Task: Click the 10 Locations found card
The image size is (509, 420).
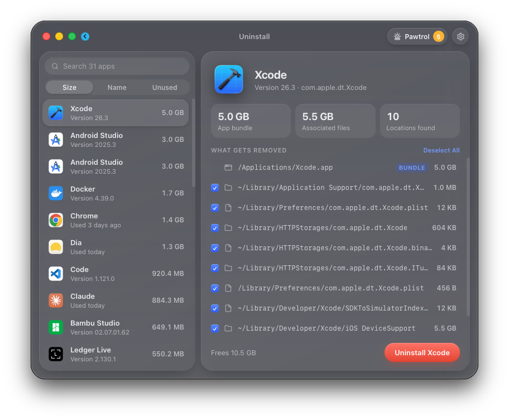Action: click(x=420, y=121)
